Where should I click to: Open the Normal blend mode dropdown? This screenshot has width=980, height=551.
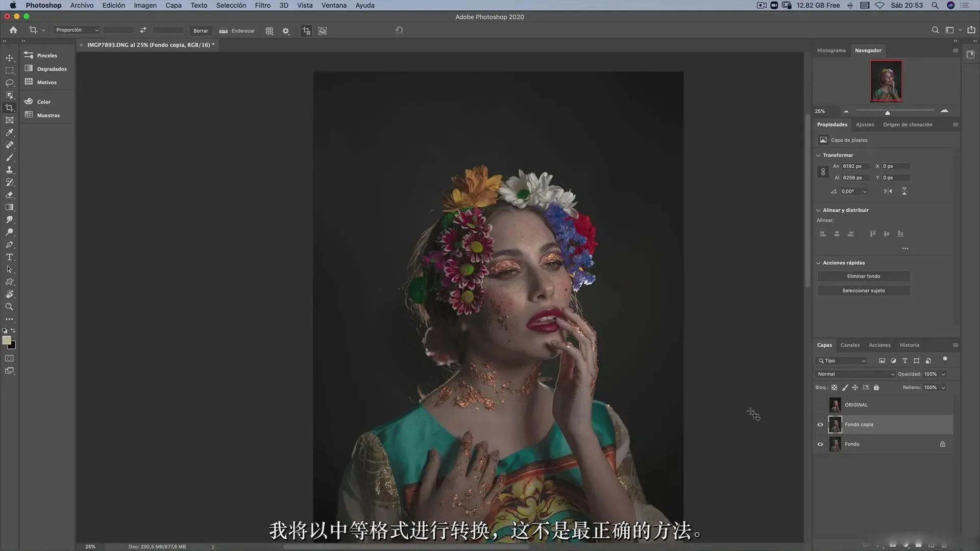pyautogui.click(x=855, y=374)
